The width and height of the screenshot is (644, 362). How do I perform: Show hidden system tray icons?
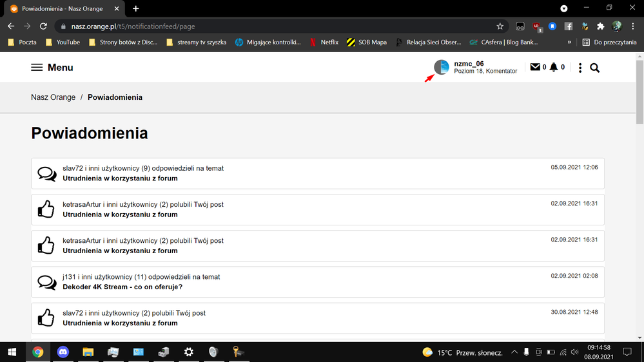pyautogui.click(x=514, y=352)
